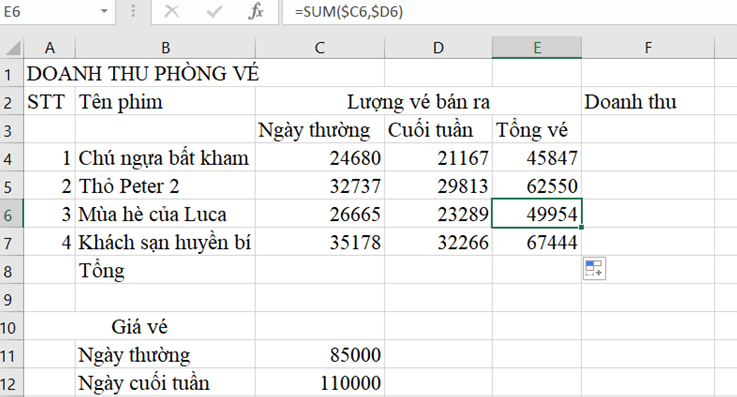This screenshot has height=397, width=737.
Task: Click the Ngày thường column subheader in row 3
Action: [320, 130]
